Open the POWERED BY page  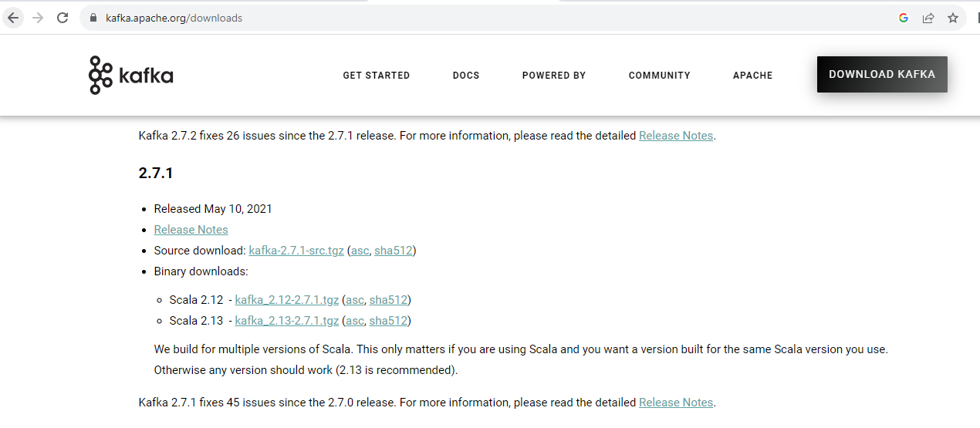tap(554, 76)
